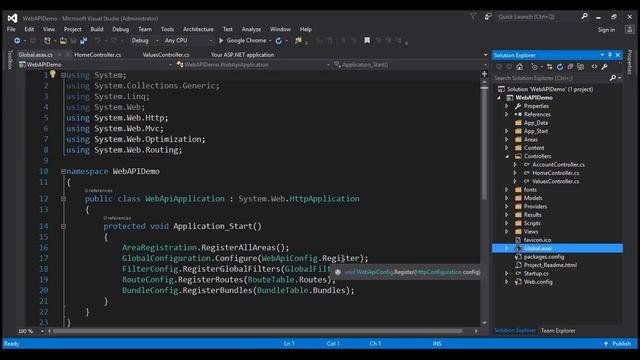
Task: Open the Architecture menu
Action: (198, 29)
